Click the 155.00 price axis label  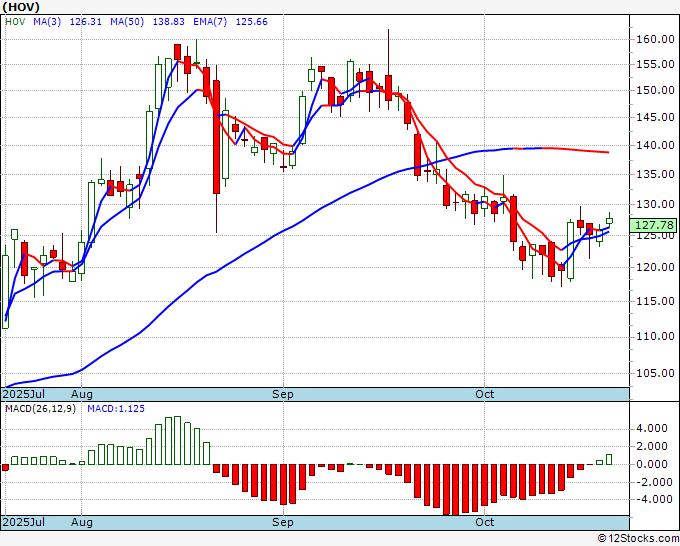(655, 64)
